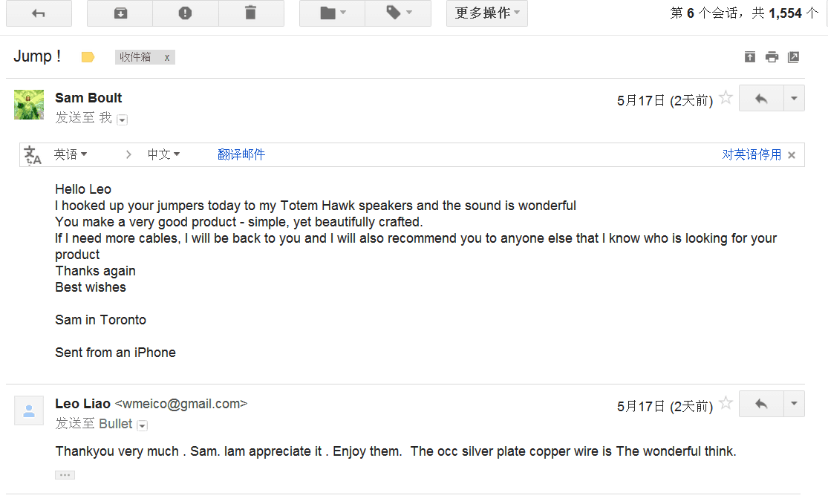Viewport: 828px width, 504px height.
Task: Remove the 收件箱 label with x
Action: 167,57
